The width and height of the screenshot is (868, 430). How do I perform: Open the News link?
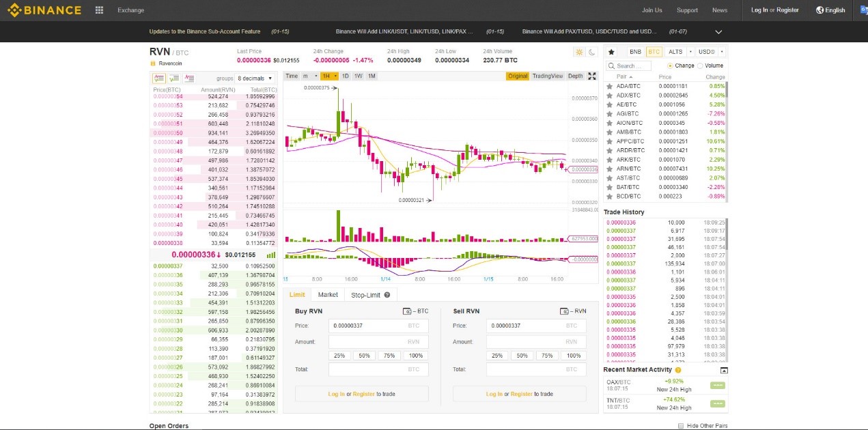point(720,10)
